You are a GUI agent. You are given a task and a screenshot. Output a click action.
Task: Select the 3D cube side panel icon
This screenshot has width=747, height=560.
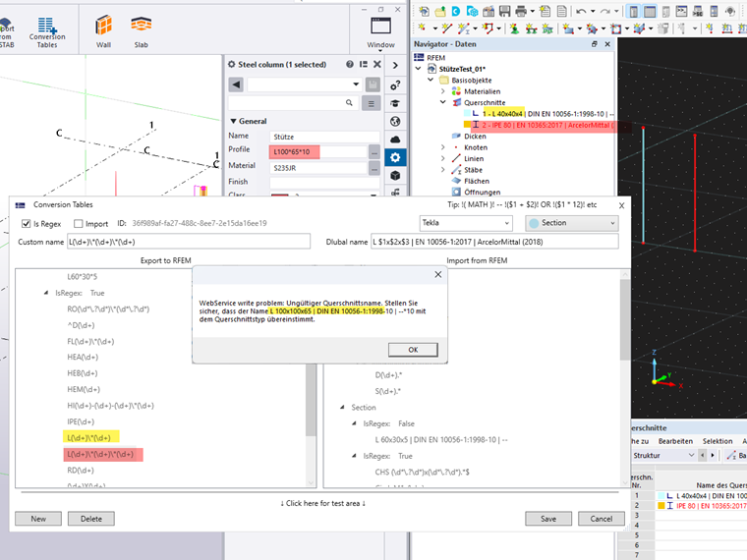coord(395,176)
